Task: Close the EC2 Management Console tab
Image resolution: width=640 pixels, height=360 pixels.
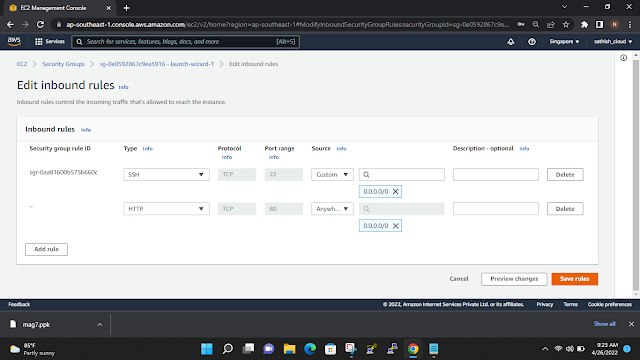Action: click(x=108, y=8)
